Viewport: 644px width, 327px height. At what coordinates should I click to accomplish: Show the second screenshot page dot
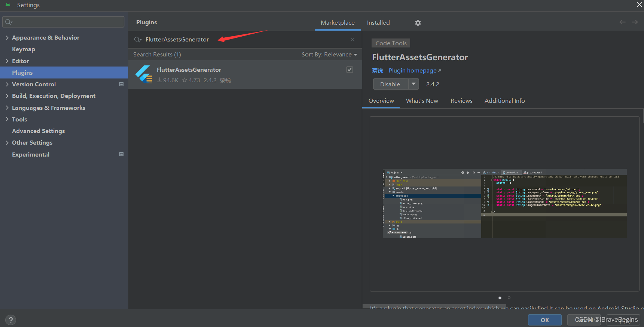pos(509,298)
